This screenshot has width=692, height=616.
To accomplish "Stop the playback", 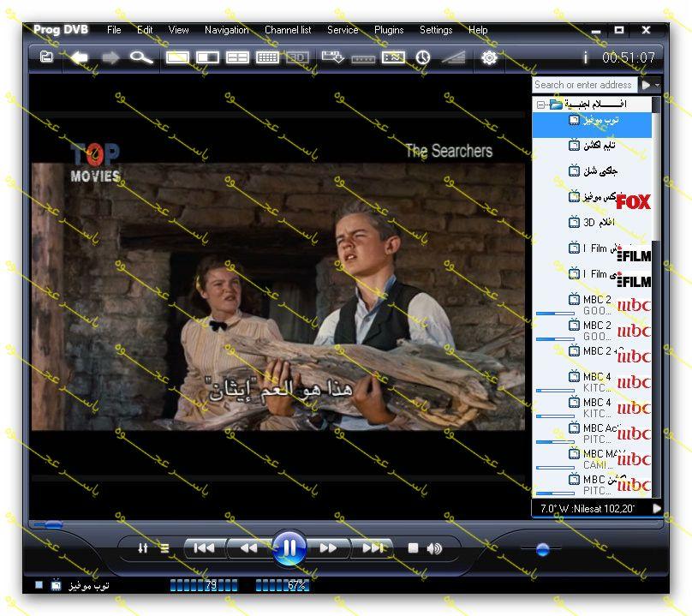I will point(413,548).
